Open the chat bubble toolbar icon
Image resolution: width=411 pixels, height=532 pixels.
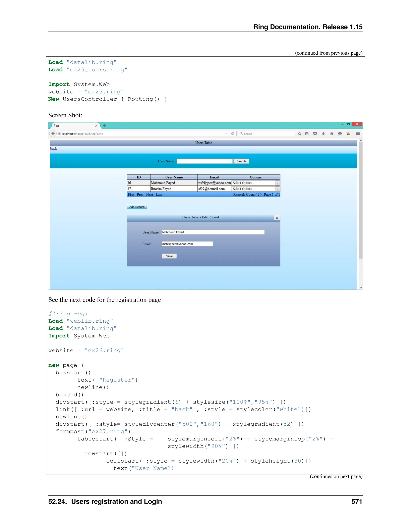(x=340, y=134)
